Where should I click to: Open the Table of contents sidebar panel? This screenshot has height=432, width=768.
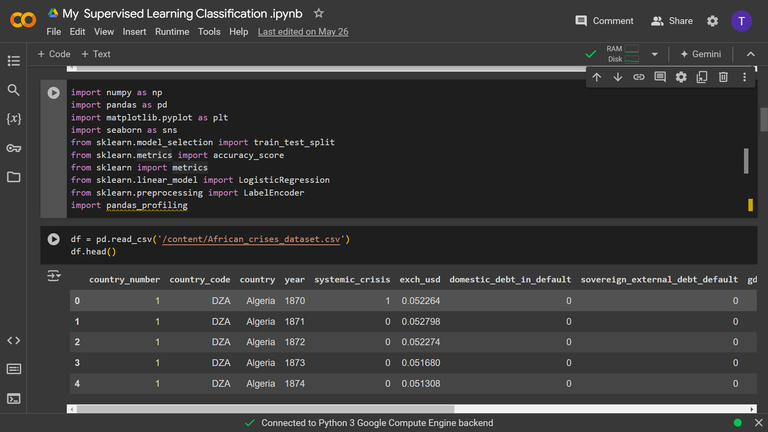point(14,61)
